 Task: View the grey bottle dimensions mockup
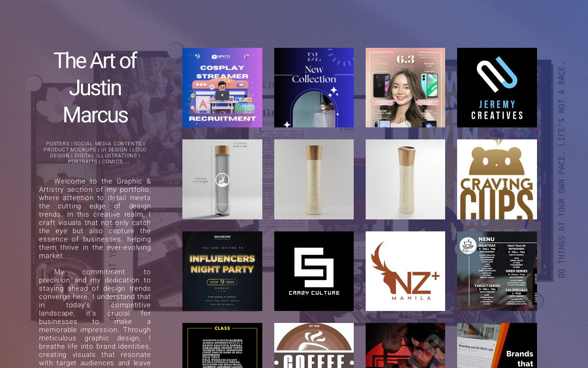click(222, 179)
